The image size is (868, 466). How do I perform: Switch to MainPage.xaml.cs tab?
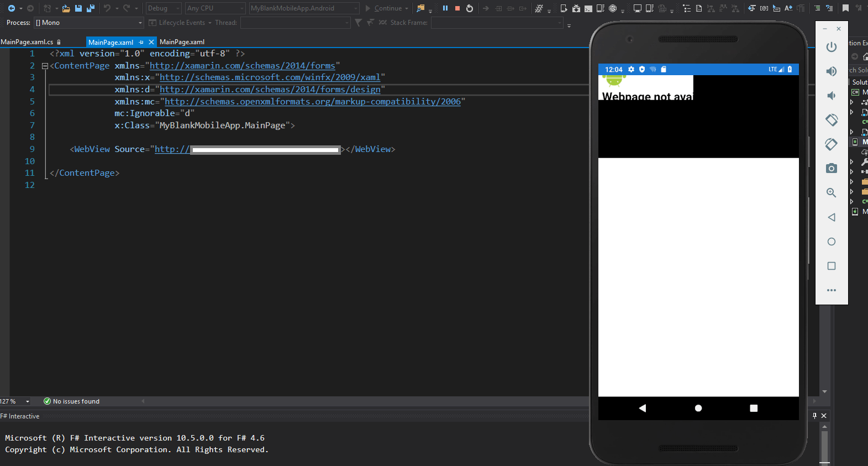point(27,42)
